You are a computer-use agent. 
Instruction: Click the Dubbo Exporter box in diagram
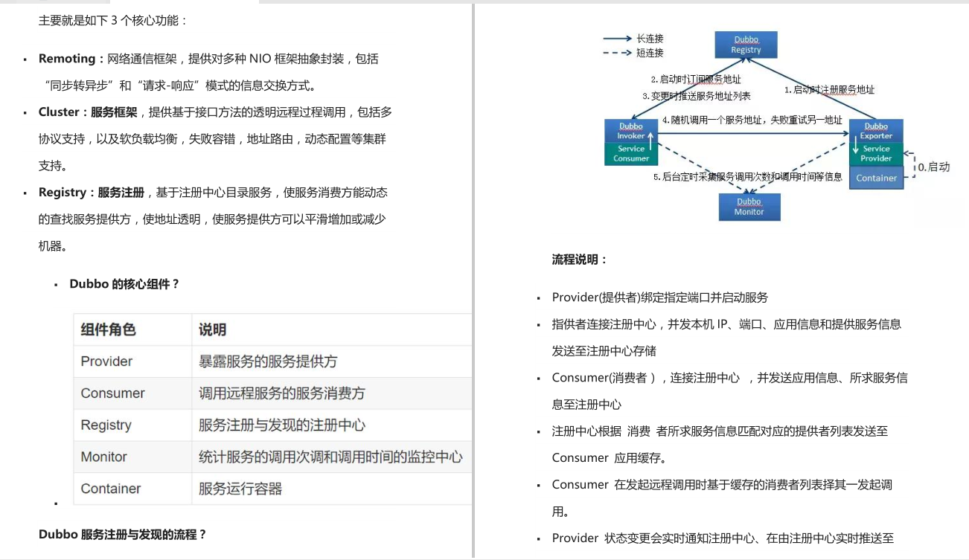pyautogui.click(x=876, y=131)
